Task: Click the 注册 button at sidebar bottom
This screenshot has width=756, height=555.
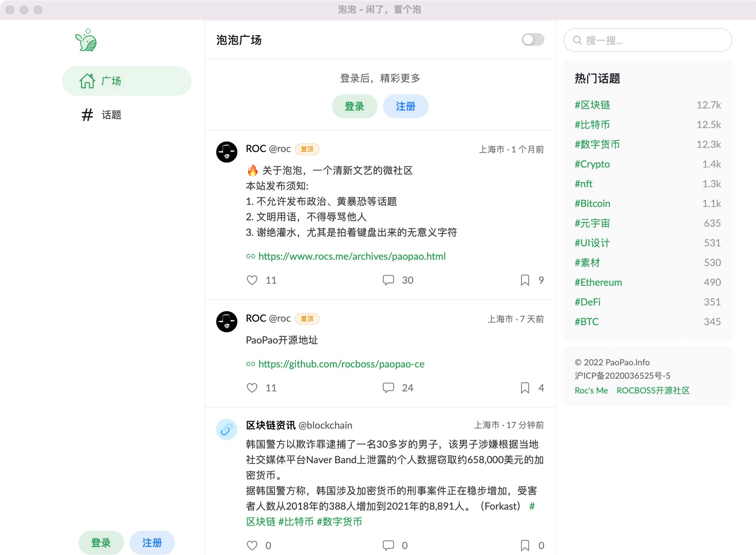Action: click(152, 543)
